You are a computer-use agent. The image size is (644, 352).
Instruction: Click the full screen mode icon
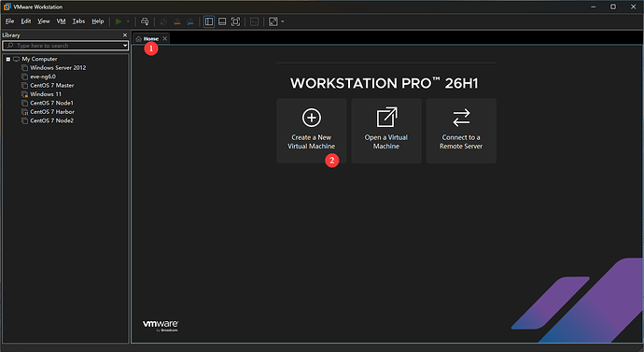(235, 21)
